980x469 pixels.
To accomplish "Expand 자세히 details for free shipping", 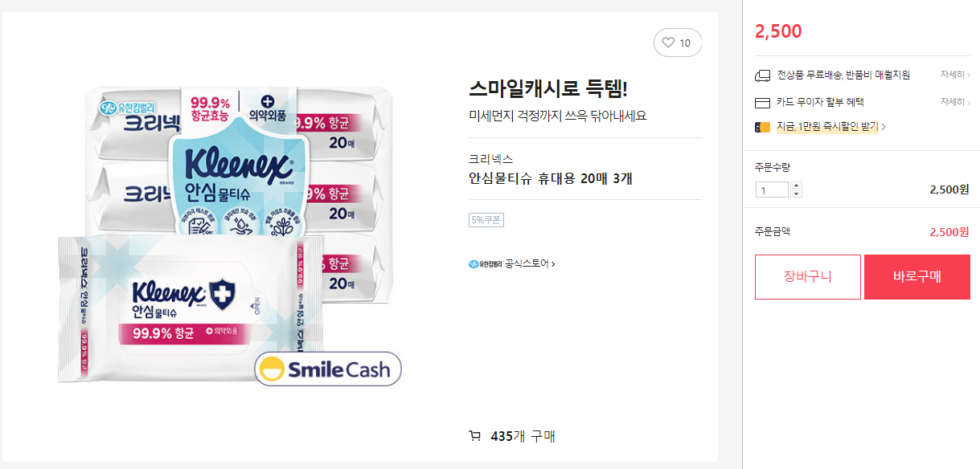I will 954,75.
